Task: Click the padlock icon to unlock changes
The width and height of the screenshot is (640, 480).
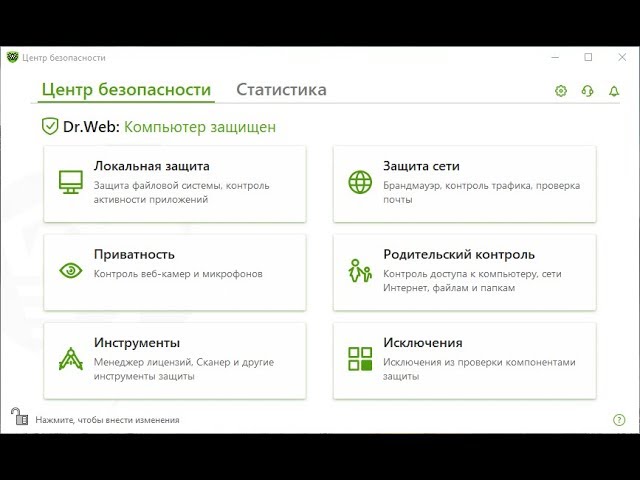Action: (x=19, y=416)
